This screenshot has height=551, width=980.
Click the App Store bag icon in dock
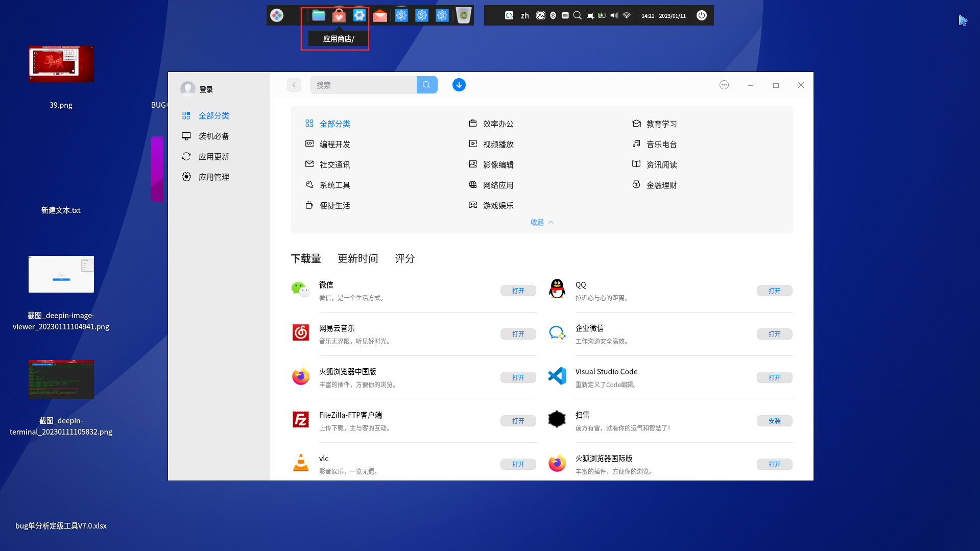pyautogui.click(x=339, y=16)
